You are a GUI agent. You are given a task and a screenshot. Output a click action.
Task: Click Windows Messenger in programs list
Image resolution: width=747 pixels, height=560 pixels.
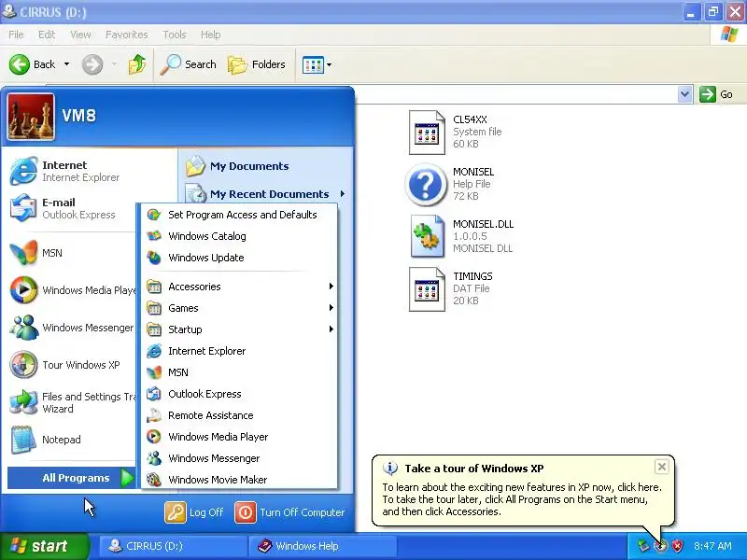[239, 458]
